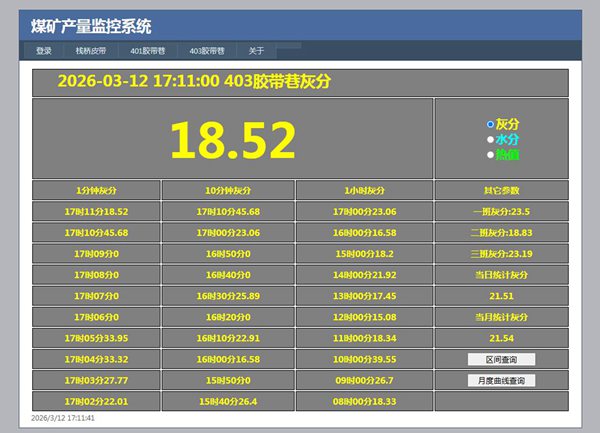Click the 10分钟灰分 column header
The image size is (600, 433).
click(228, 190)
